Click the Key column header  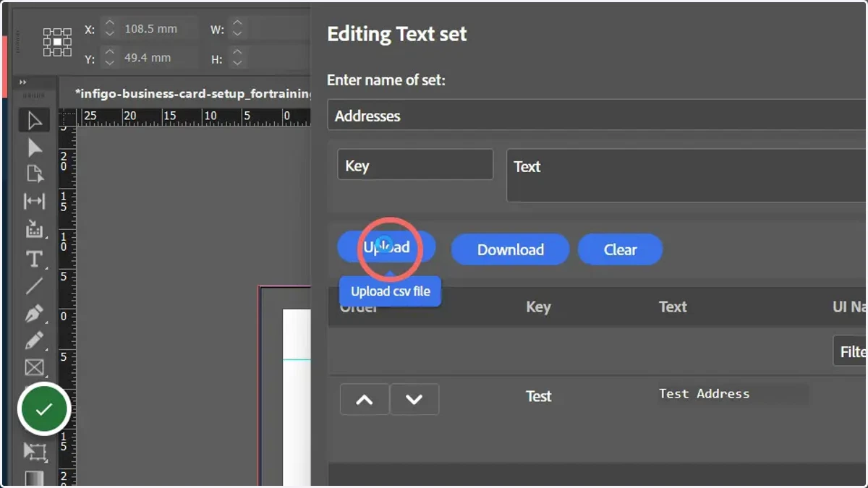(x=538, y=307)
